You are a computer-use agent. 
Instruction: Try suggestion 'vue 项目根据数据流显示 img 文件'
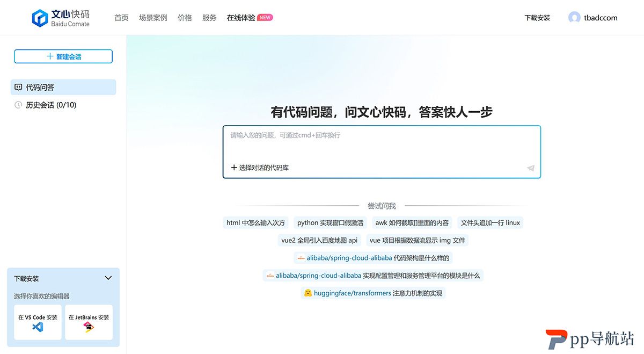[418, 240]
